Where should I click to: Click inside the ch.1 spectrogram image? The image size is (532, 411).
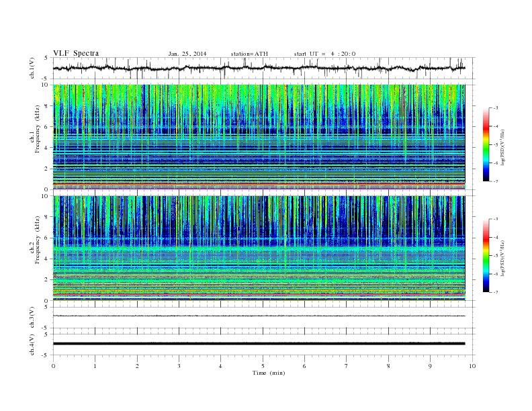259,137
